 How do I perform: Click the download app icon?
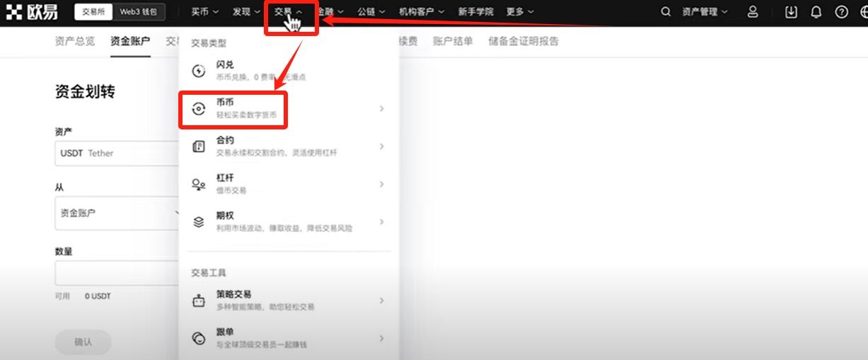pos(791,12)
